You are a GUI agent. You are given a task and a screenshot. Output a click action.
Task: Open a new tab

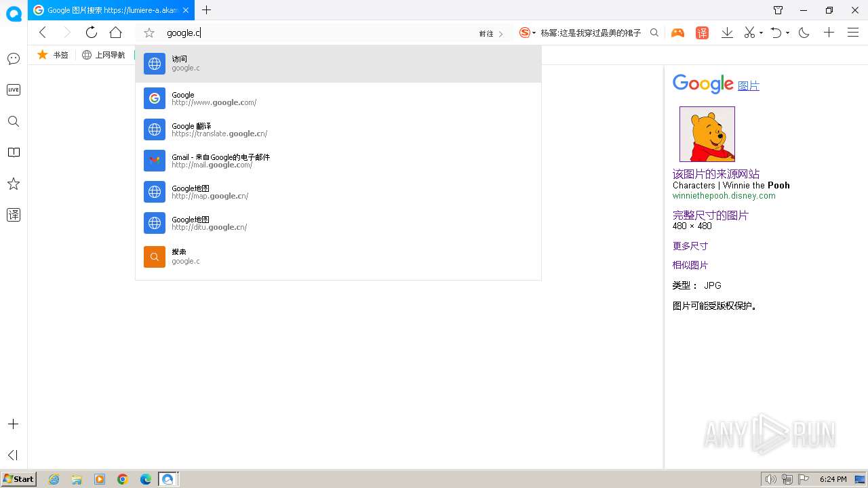click(207, 10)
